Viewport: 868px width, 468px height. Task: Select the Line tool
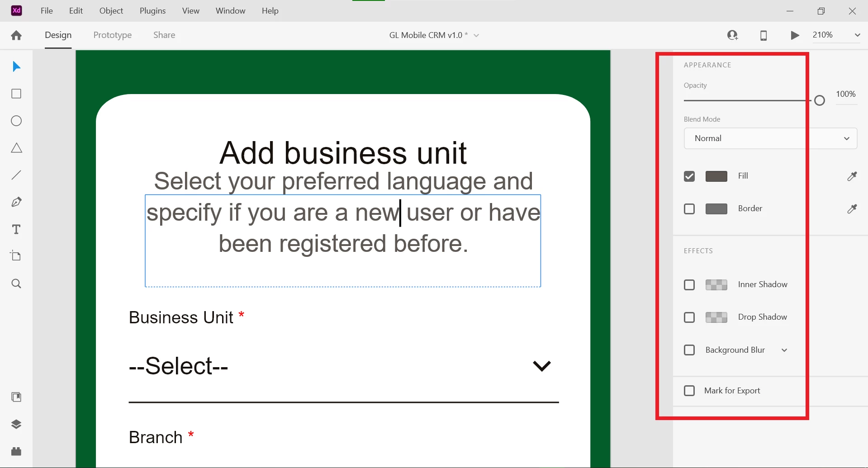[16, 175]
